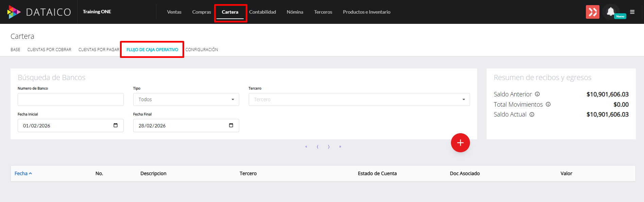Viewport: 644px width, 202px height.
Task: Open the hamburger menu in header
Action: point(632,12)
